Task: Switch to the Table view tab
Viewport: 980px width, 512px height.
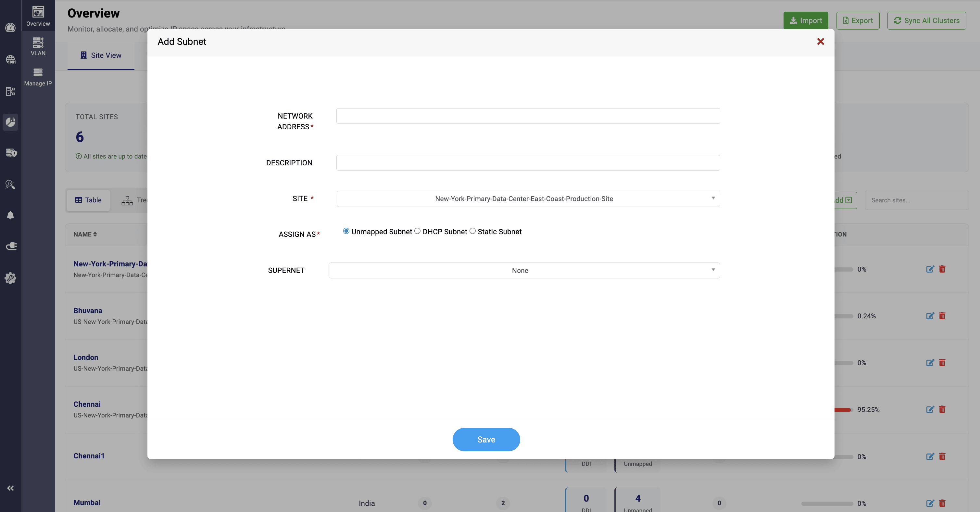Action: point(88,200)
